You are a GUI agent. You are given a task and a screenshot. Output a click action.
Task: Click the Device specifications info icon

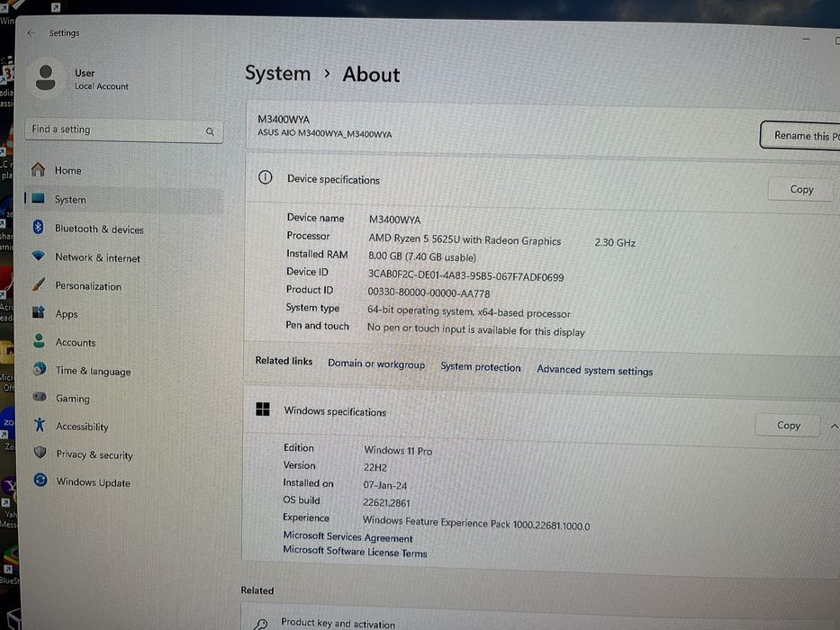tap(266, 177)
